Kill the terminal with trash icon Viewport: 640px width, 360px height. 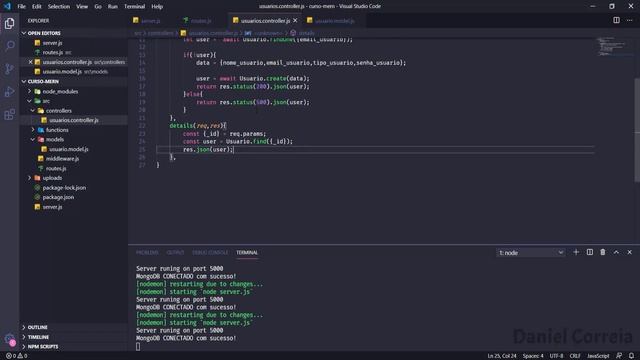[x=603, y=252]
